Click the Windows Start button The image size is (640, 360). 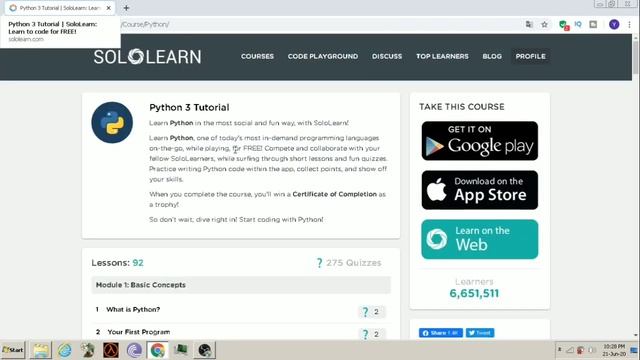[13, 350]
